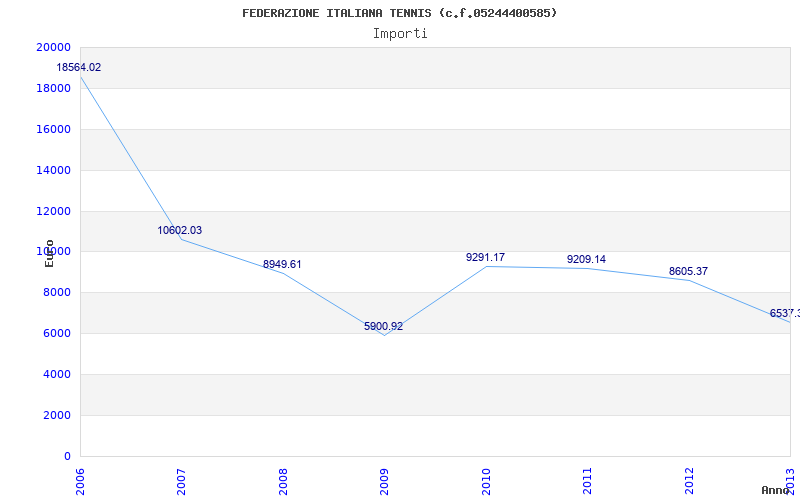Click the Anno axis label
The height and width of the screenshot is (500, 800).
coord(775,490)
